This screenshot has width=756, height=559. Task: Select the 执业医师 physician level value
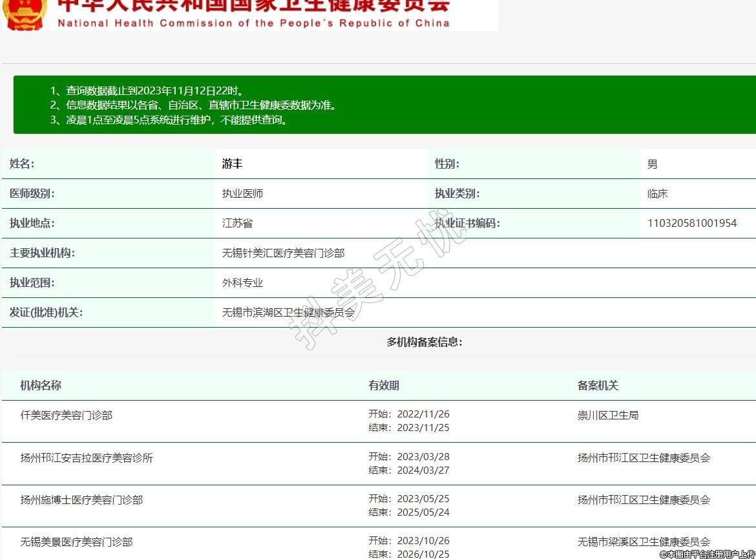[242, 194]
